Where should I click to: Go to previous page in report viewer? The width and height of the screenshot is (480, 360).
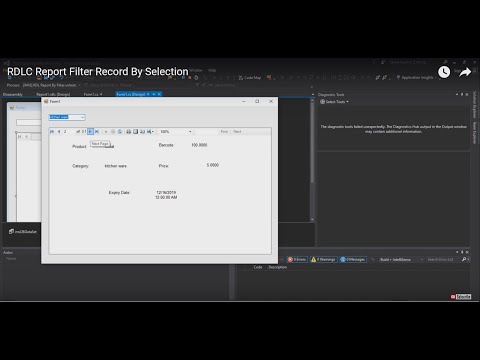[59, 132]
